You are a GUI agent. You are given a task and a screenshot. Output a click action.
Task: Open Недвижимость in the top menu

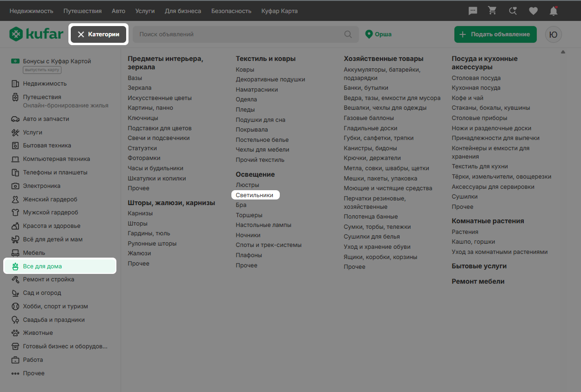31,11
